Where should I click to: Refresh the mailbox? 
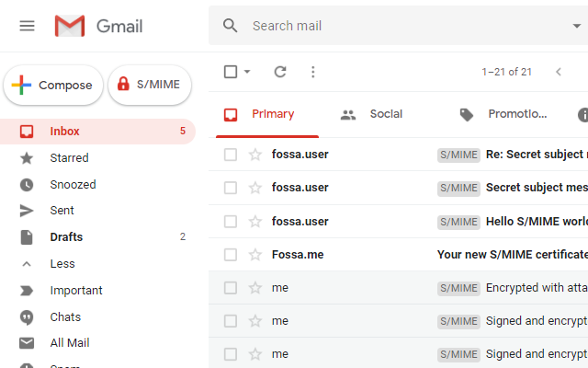pyautogui.click(x=280, y=72)
